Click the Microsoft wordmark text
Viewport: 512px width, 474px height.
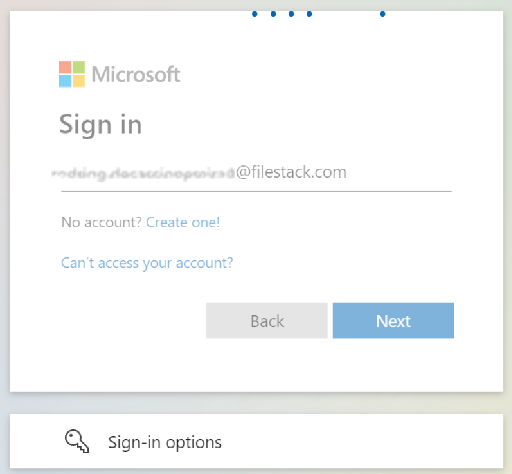click(x=136, y=74)
